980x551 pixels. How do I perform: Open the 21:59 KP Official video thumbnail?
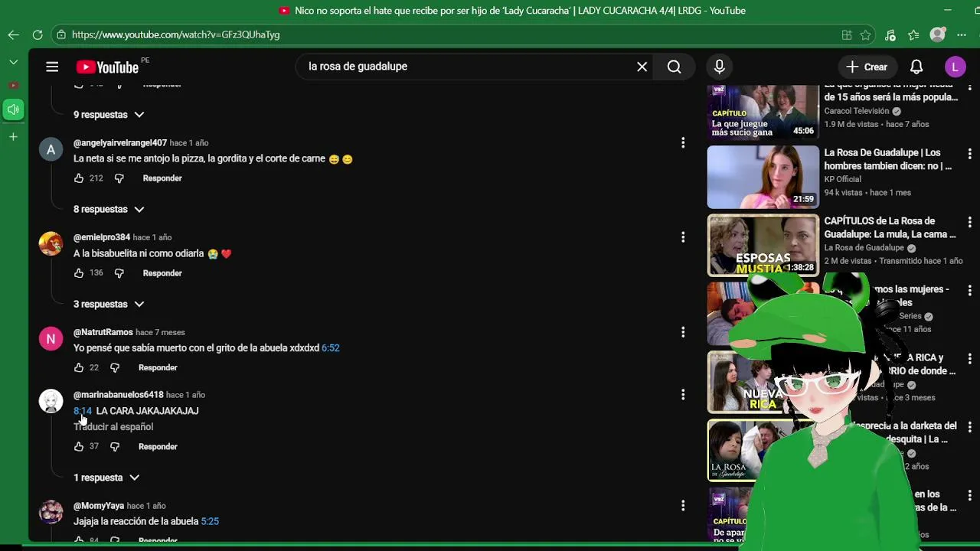tap(763, 177)
